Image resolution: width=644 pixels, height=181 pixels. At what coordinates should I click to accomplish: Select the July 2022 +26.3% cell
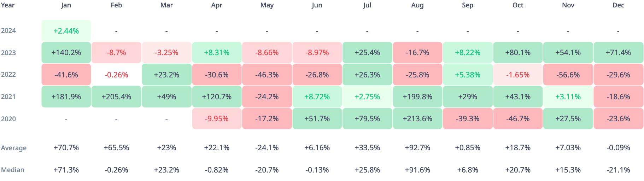[367, 75]
